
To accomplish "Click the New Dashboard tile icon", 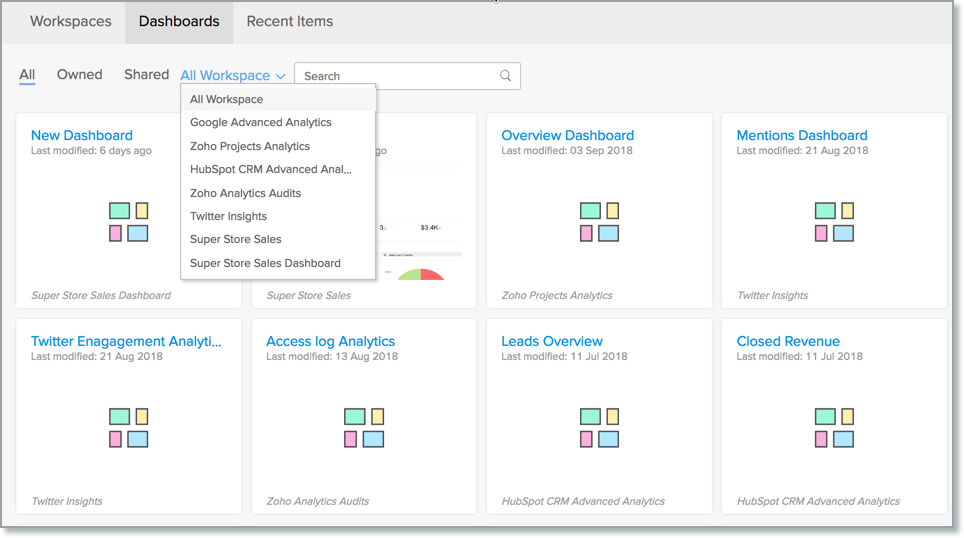I will click(x=129, y=222).
